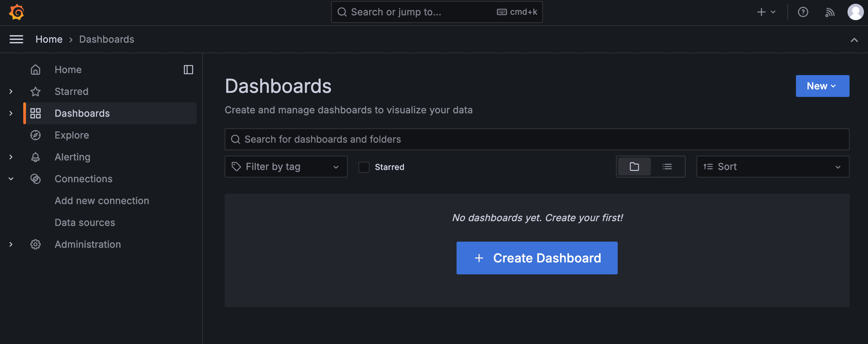Toggle the hamburger navigation menu
Viewport: 868px width, 344px height.
(x=16, y=39)
